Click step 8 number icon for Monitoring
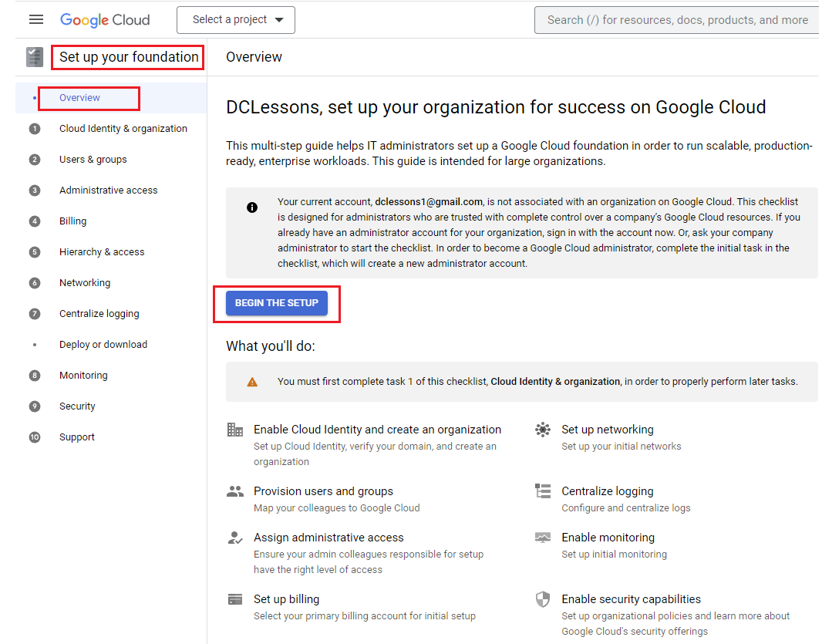The image size is (822, 644). (x=35, y=376)
